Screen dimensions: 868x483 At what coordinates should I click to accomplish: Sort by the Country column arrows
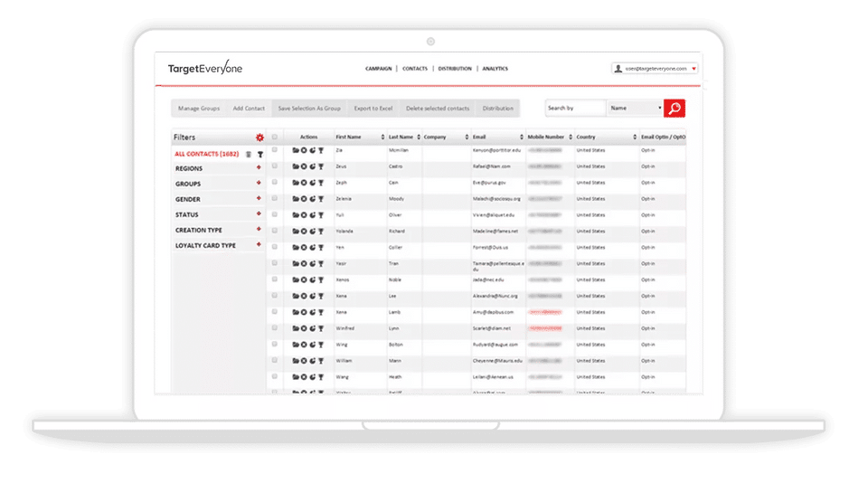pos(635,137)
